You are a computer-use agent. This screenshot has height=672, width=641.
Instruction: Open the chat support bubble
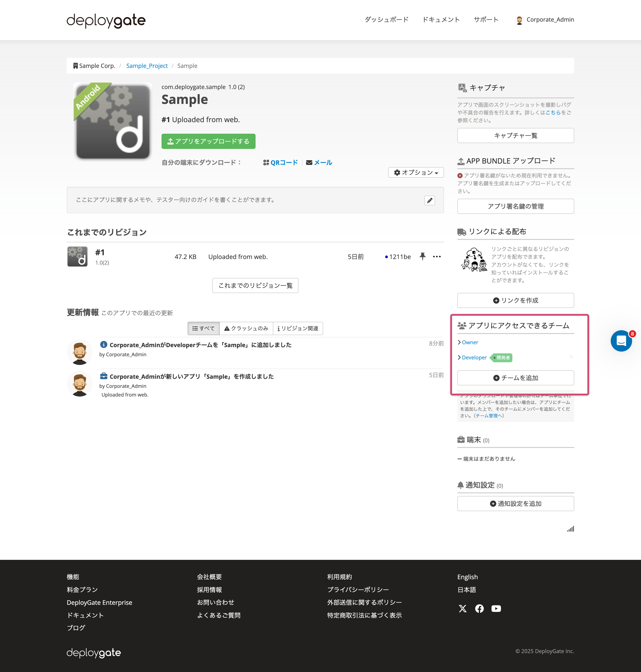coord(621,341)
